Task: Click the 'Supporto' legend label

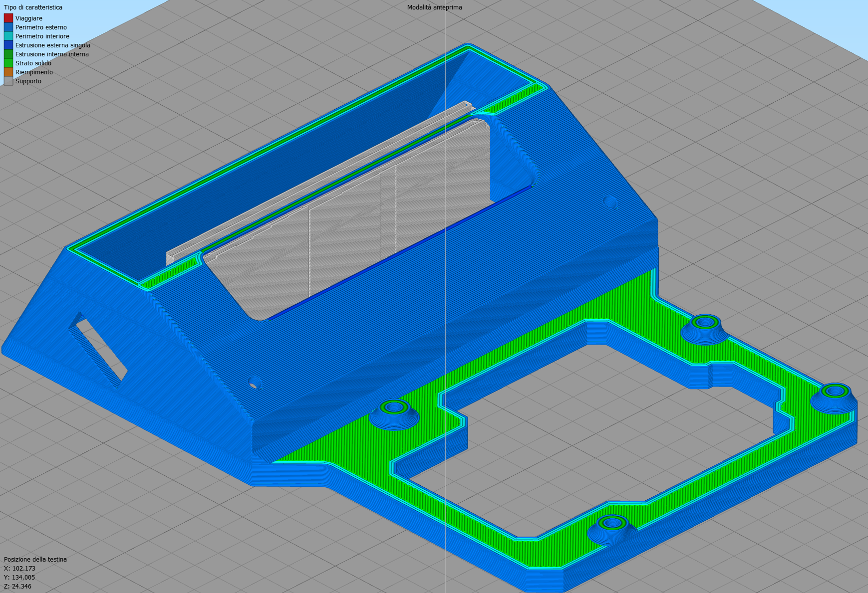Action: click(x=28, y=81)
